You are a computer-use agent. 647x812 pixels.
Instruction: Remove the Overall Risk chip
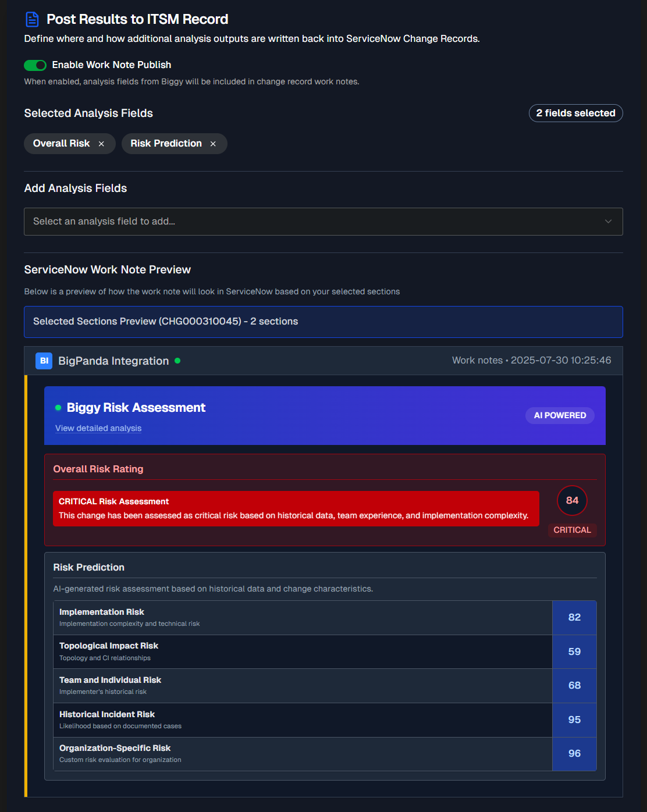point(101,144)
